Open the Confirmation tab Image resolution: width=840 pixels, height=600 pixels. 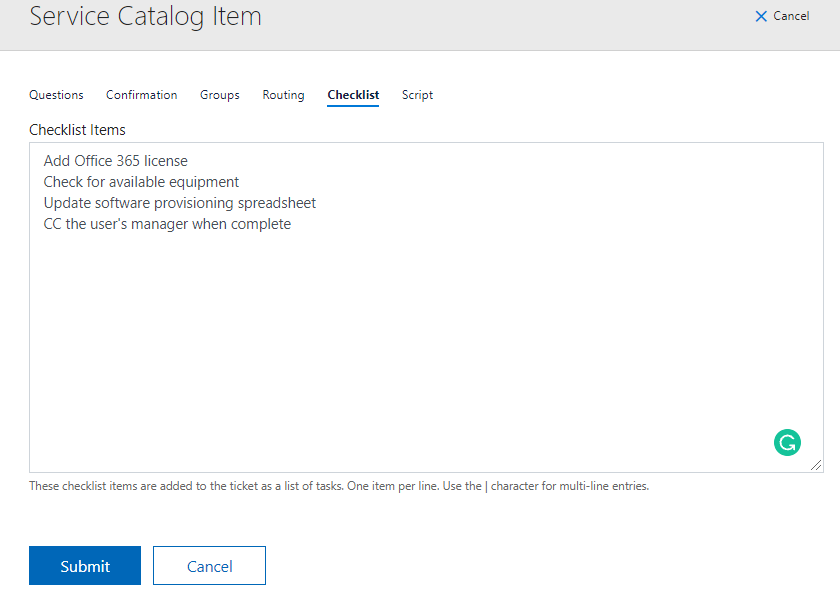click(x=141, y=95)
